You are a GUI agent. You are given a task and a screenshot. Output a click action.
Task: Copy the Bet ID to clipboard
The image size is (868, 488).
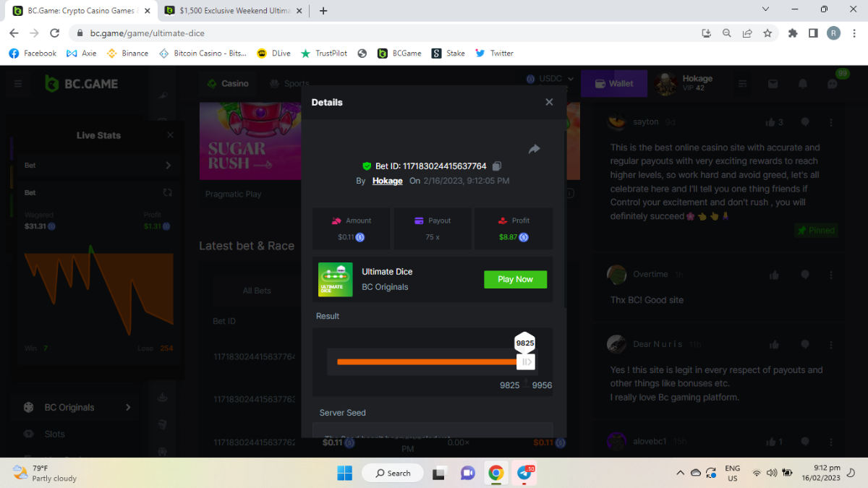[497, 166]
